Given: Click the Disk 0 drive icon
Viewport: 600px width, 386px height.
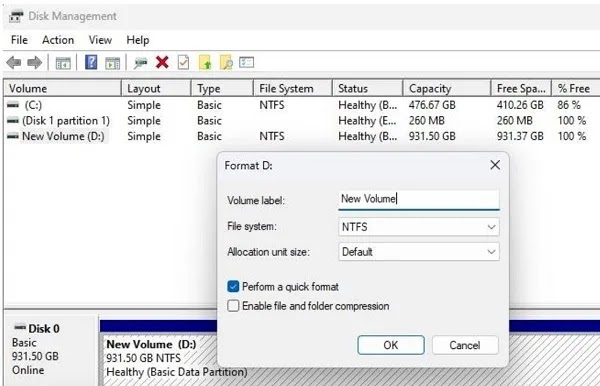Looking at the screenshot, I should (20, 327).
